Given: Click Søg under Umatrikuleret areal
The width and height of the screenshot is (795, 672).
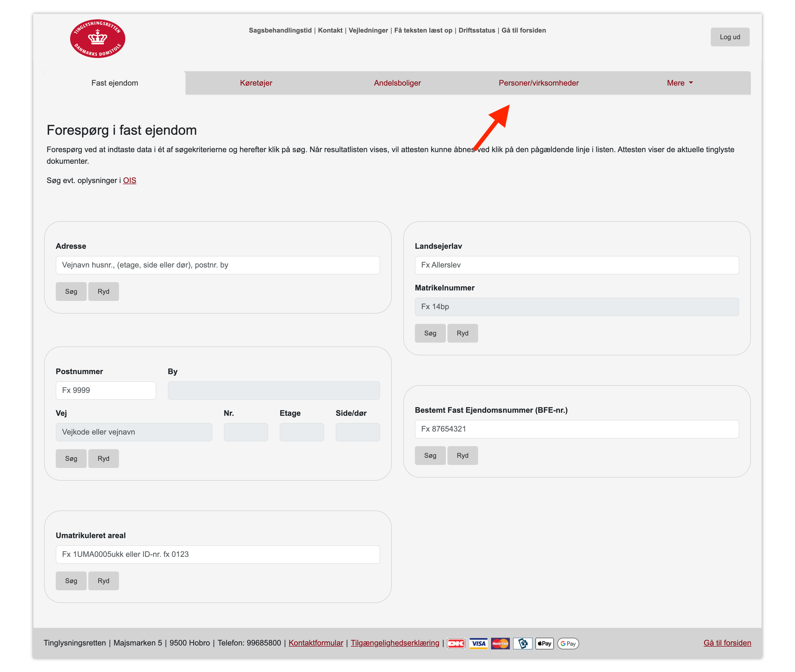Looking at the screenshot, I should pyautogui.click(x=71, y=581).
